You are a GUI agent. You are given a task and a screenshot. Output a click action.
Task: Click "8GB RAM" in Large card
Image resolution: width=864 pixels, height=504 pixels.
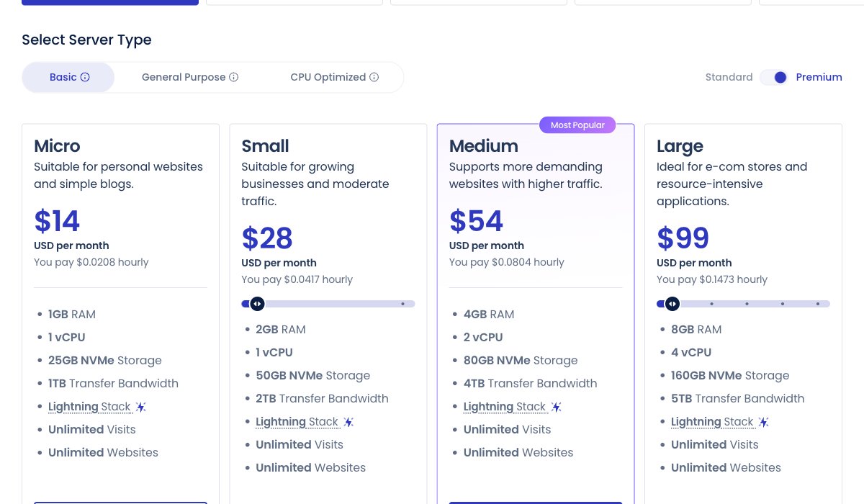click(696, 330)
